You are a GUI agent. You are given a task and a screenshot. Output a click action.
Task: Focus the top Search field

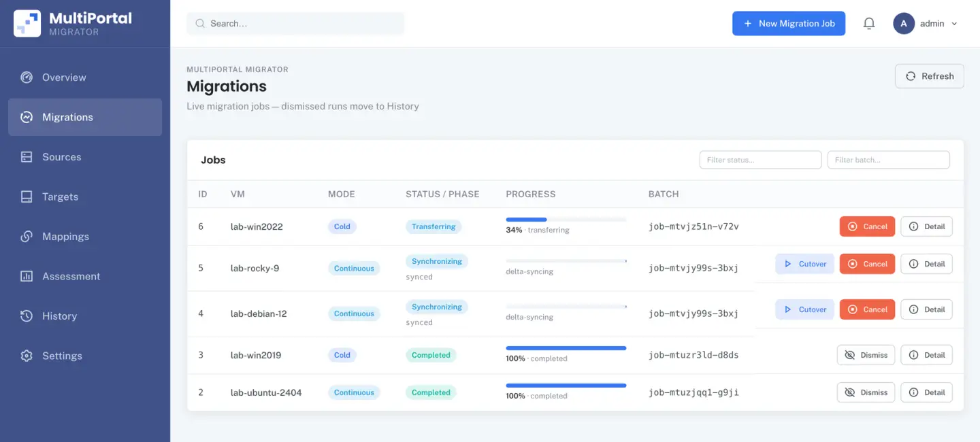[x=295, y=23]
